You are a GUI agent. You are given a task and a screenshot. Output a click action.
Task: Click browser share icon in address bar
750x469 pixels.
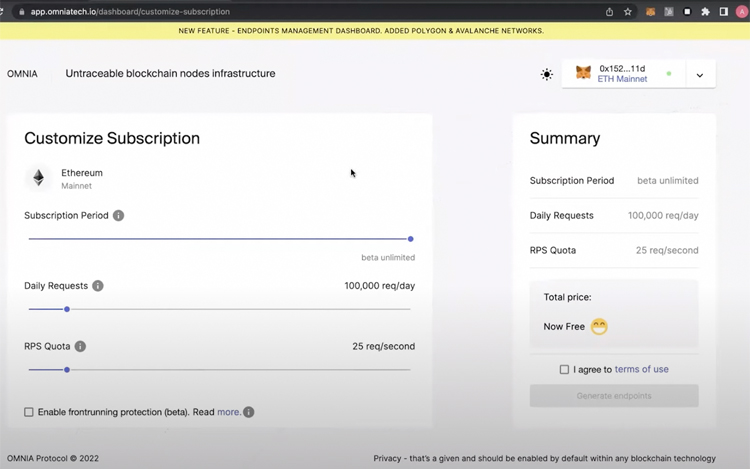click(609, 11)
